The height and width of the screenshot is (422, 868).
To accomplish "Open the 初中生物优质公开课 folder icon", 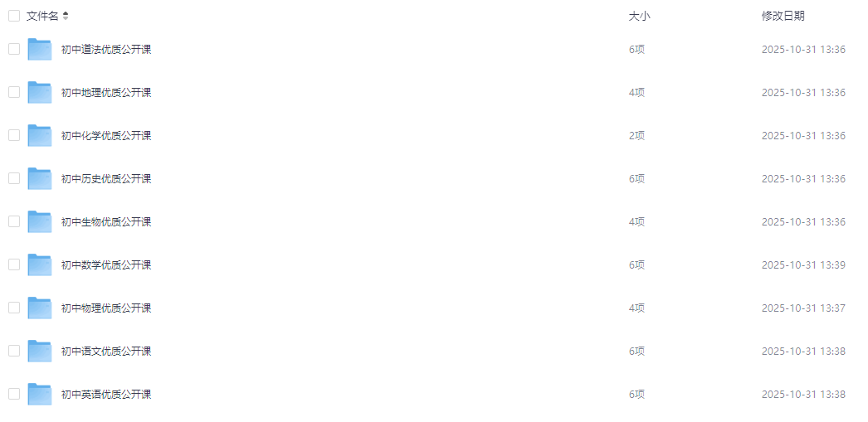I will click(x=40, y=222).
